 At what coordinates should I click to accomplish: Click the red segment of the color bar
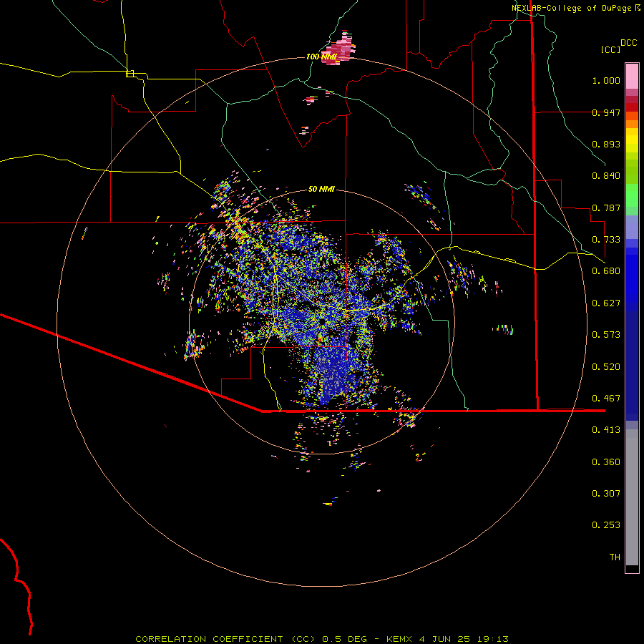pos(632,107)
